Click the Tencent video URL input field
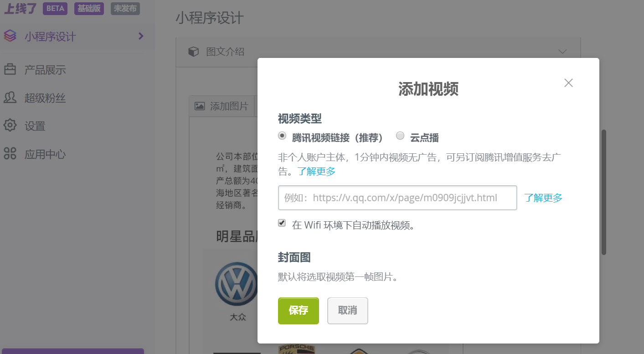The height and width of the screenshot is (354, 644). 397,198
